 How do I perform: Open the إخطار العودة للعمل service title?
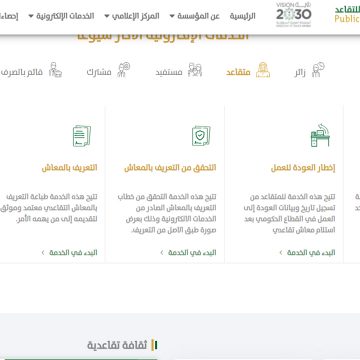pos(303,168)
